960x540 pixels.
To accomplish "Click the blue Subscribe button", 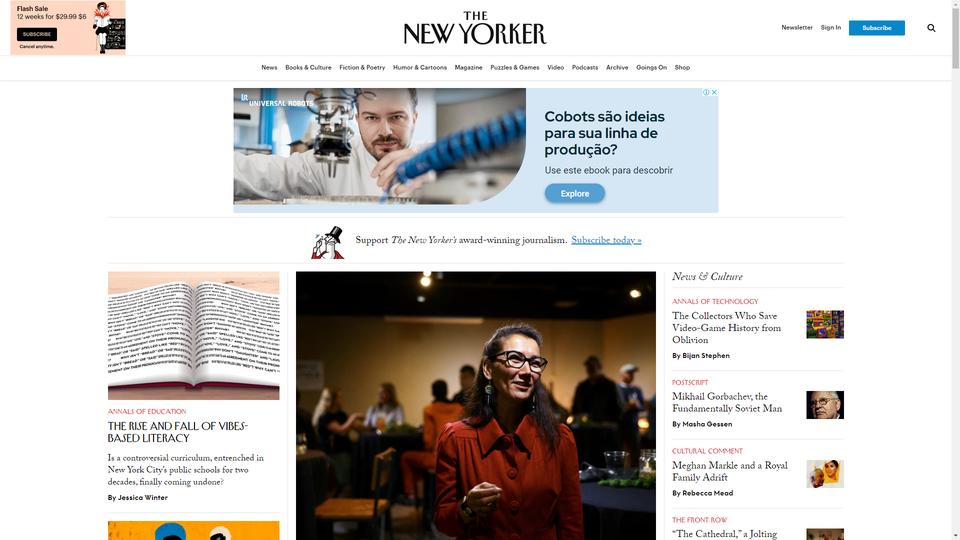I will point(876,28).
